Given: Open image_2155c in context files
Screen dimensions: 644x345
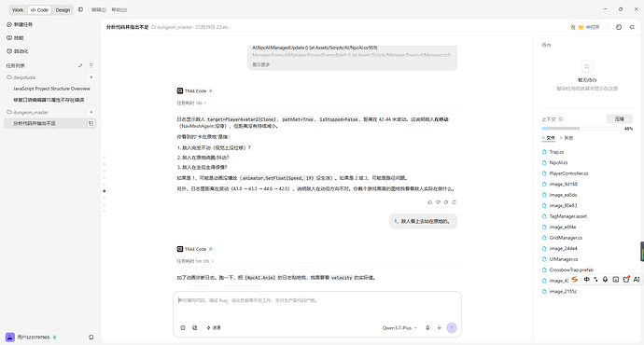Looking at the screenshot, I should coord(563,291).
